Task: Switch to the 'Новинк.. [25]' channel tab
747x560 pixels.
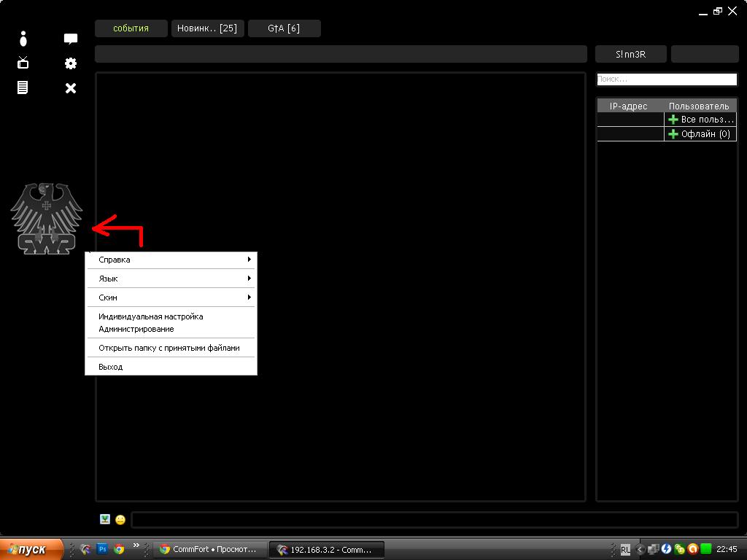Action: point(207,28)
